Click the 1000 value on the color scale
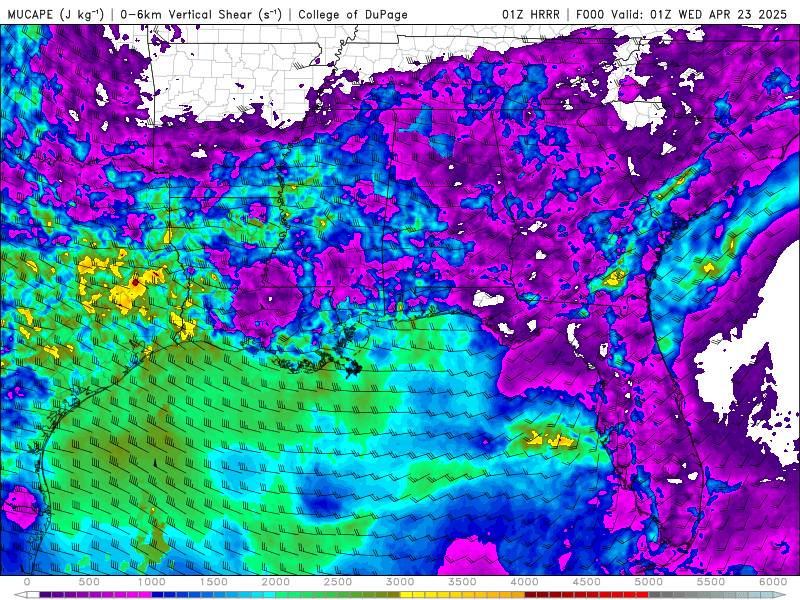The image size is (800, 600). pyautogui.click(x=152, y=582)
